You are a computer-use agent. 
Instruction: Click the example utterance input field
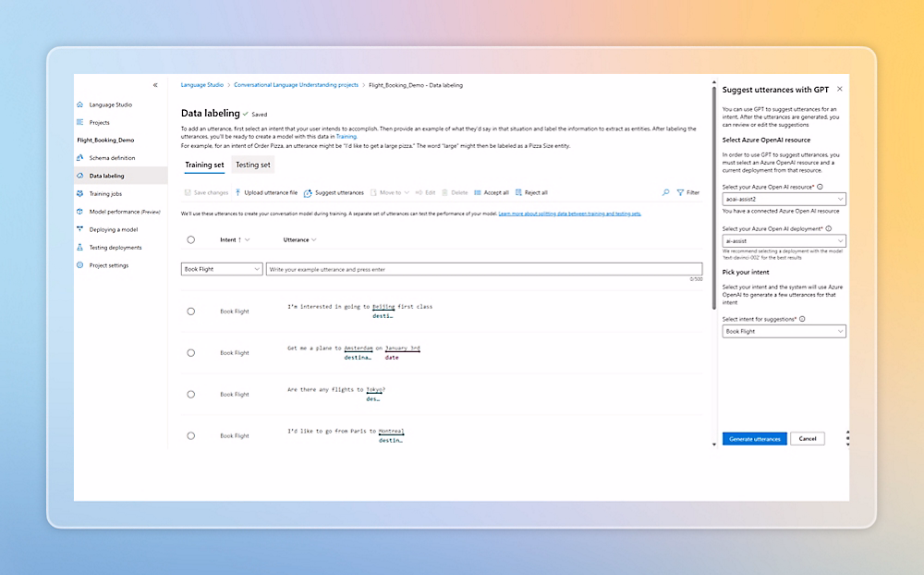click(x=484, y=269)
